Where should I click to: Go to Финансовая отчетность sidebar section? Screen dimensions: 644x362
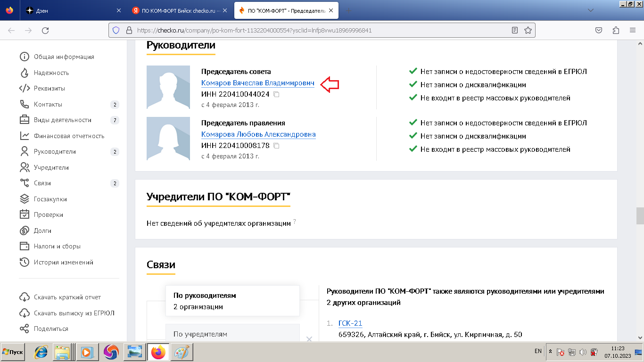point(69,136)
